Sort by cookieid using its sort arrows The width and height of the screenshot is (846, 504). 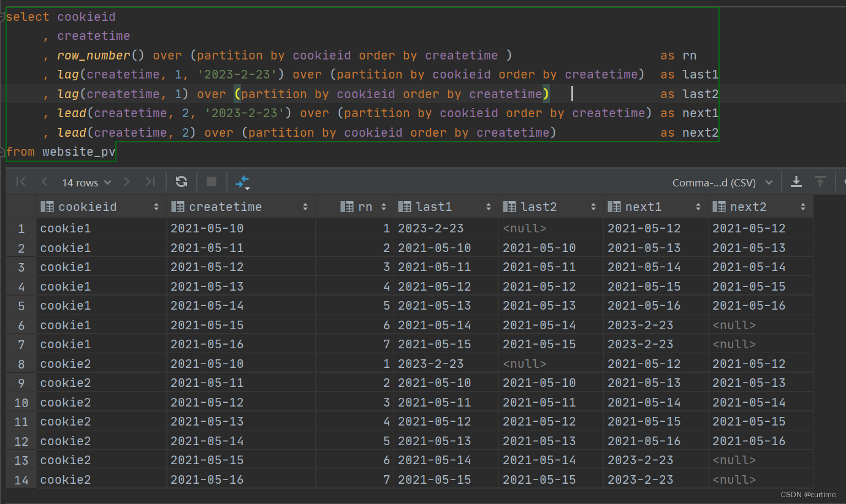(x=156, y=207)
